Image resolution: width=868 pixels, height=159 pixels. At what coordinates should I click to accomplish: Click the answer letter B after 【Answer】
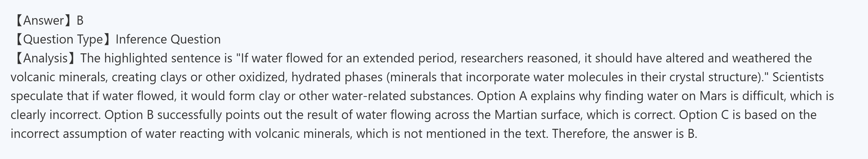coord(80,21)
